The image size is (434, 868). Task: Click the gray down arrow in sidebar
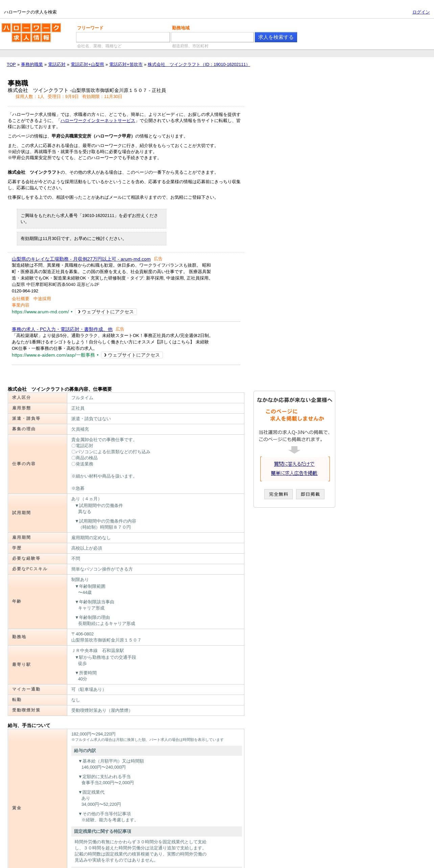[294, 450]
